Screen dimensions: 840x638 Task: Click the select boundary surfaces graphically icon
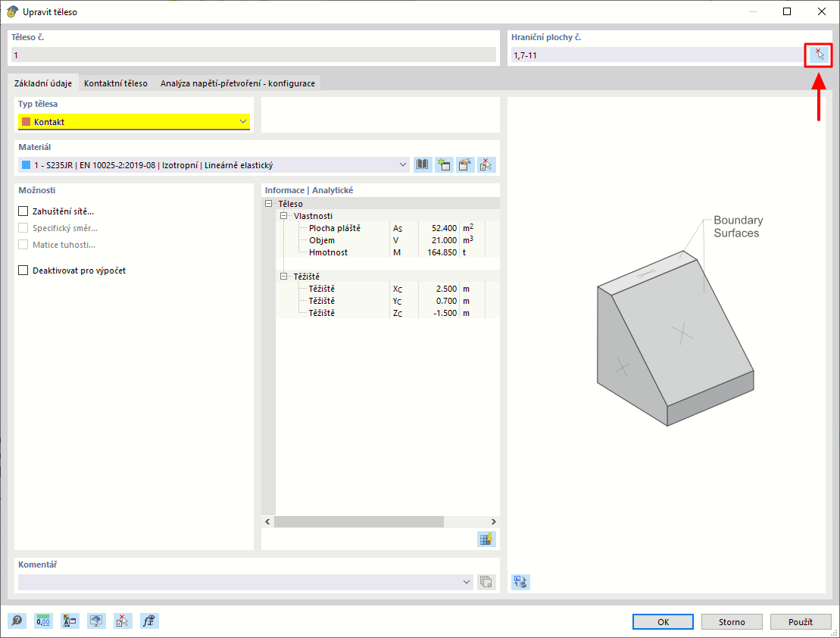tap(819, 55)
